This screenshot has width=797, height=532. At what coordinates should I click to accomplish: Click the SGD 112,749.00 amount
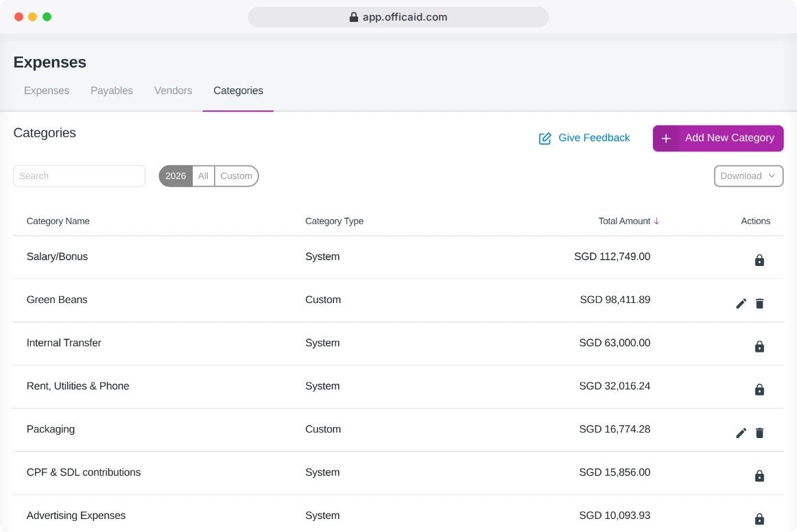click(612, 256)
